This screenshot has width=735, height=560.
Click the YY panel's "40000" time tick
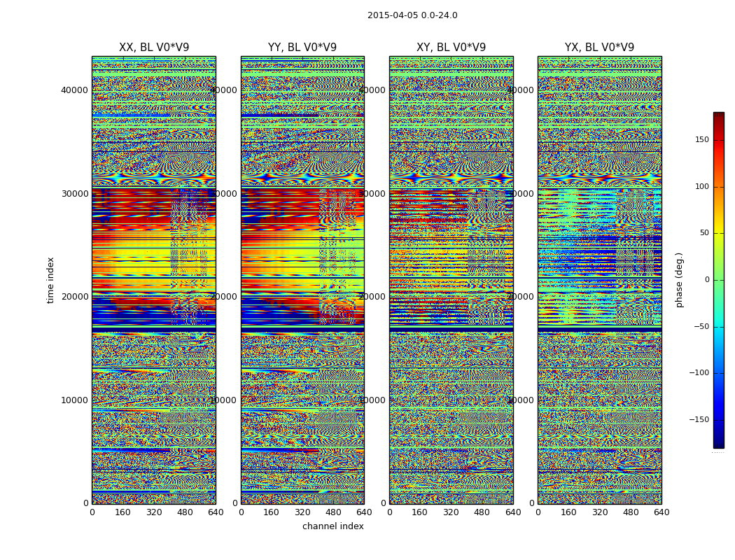pyautogui.click(x=223, y=90)
